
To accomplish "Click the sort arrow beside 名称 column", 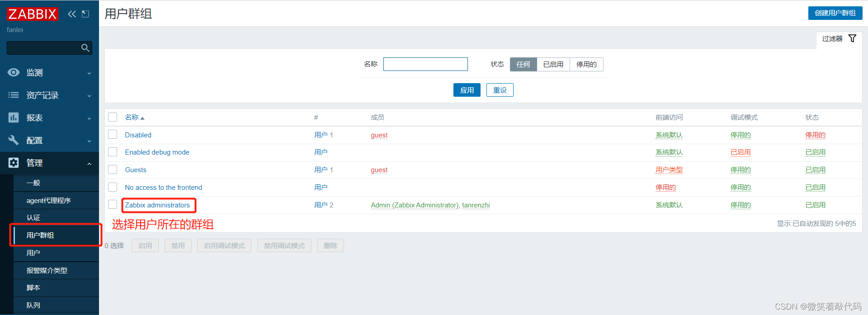I will coord(142,118).
